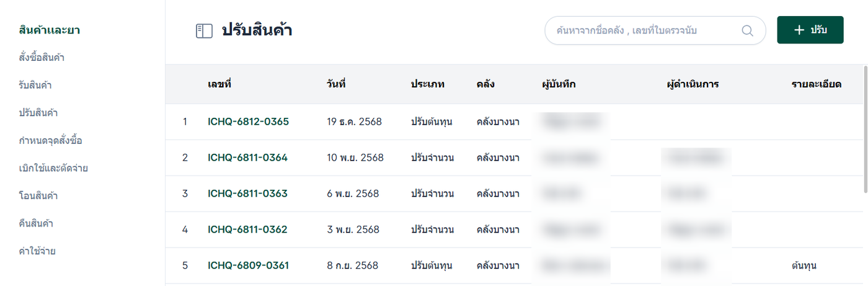Click the sidebar panel icon beside ปรับสินค้า title
868x286 pixels.
pos(204,30)
